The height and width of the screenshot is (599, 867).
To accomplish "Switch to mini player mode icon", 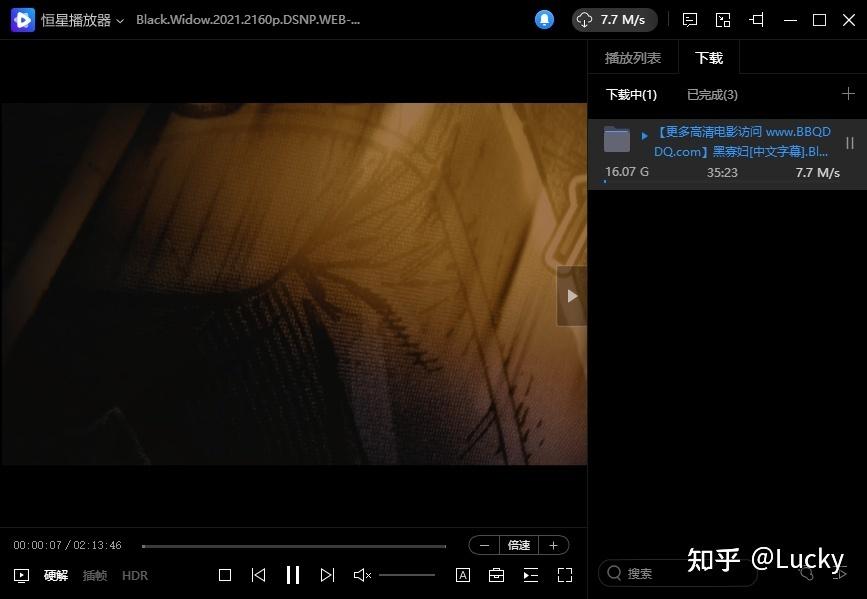I will pos(723,20).
